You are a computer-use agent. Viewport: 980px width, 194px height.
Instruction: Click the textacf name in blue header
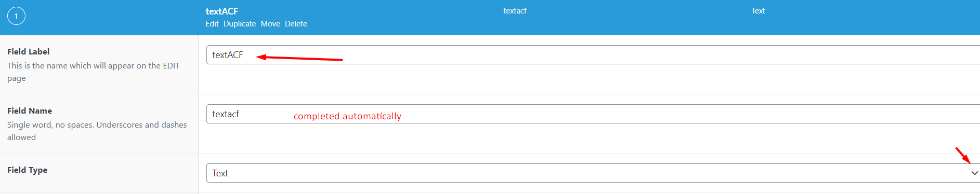[515, 11]
